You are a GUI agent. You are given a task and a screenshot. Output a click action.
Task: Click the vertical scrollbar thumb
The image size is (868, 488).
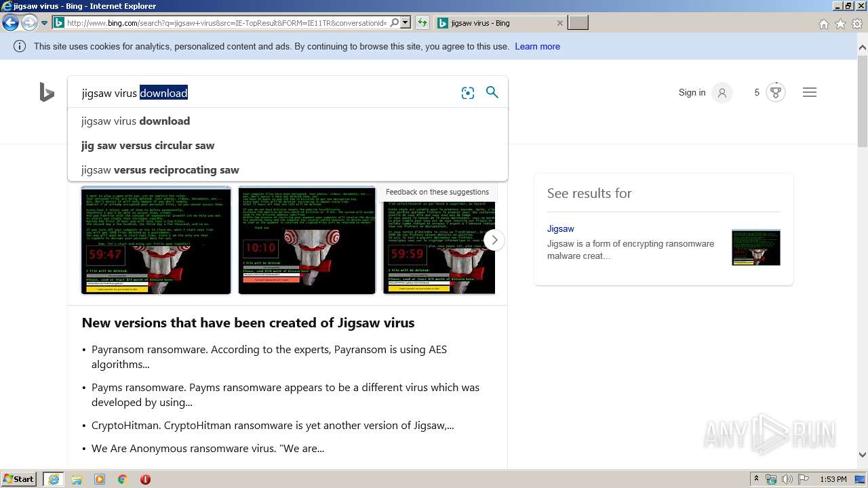[x=863, y=100]
